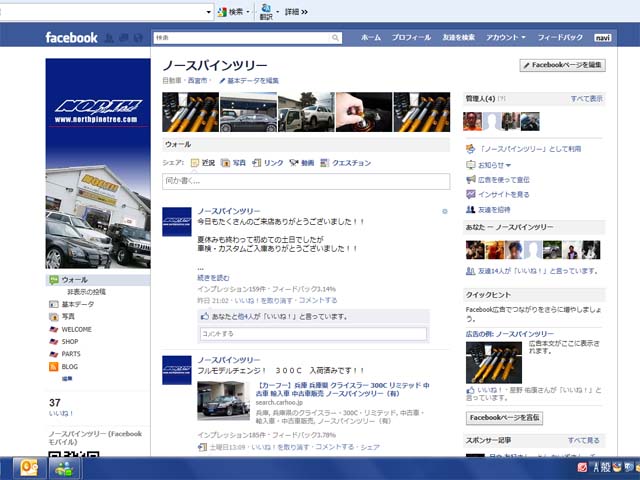The width and height of the screenshot is (640, 480).
Task: Open Outlook icon in taskbar
Action: coord(29,468)
